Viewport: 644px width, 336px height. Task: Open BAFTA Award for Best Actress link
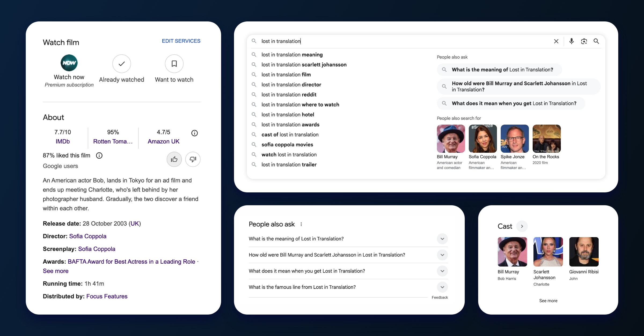tap(131, 262)
